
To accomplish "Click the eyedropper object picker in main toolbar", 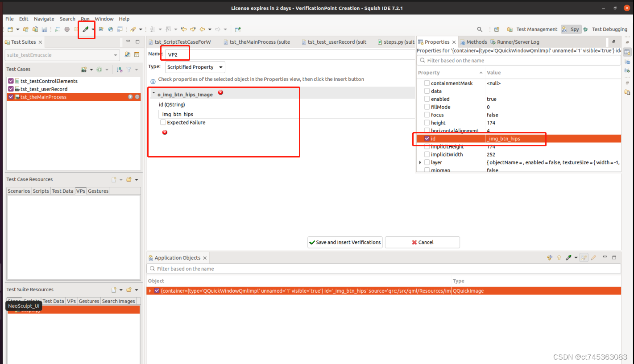I will click(86, 29).
